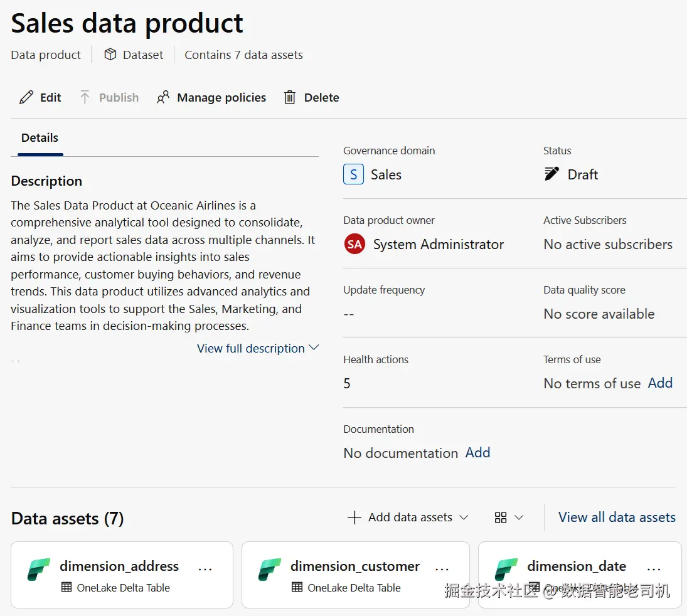Open the dimension_address asset card
The image size is (687, 616).
[122, 575]
